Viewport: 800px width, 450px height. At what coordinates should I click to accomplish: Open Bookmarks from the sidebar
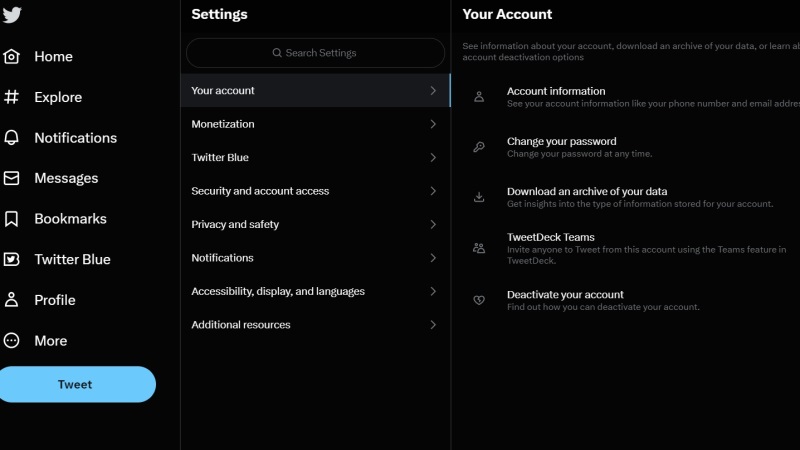(70, 219)
